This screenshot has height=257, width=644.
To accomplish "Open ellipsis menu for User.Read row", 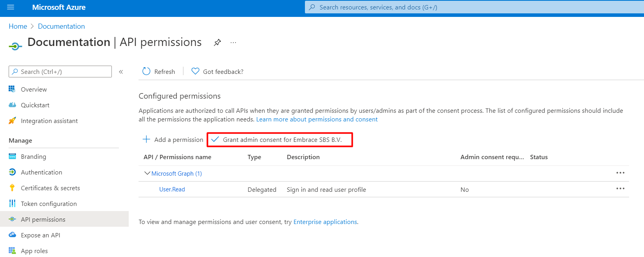I will coord(620,189).
